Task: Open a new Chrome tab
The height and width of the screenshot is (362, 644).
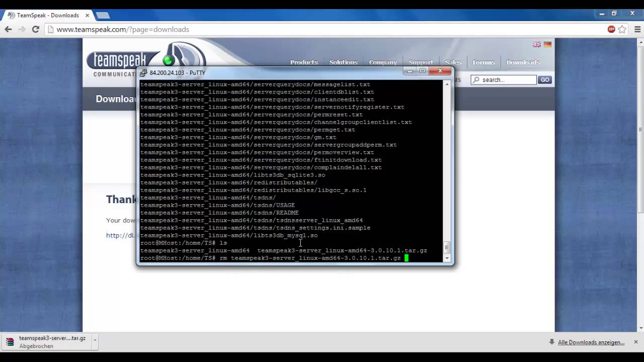Action: coord(103,15)
